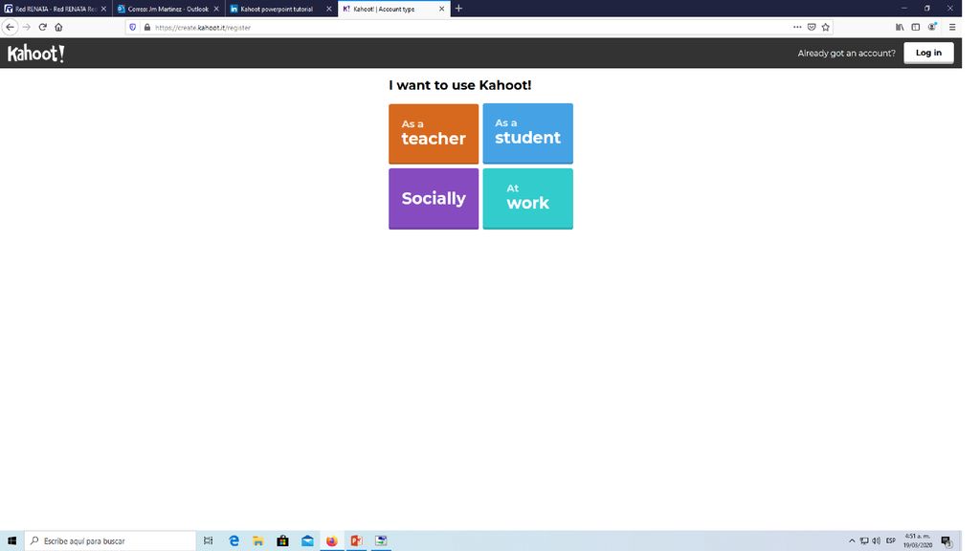This screenshot has height=551, width=980.
Task: Reload the page with refresh icon
Action: point(42,27)
